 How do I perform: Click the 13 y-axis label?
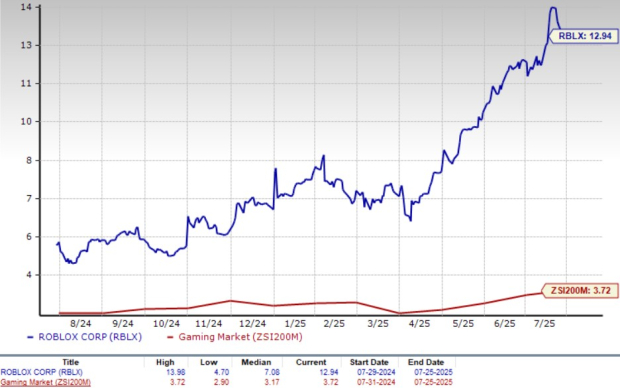pyautogui.click(x=25, y=45)
